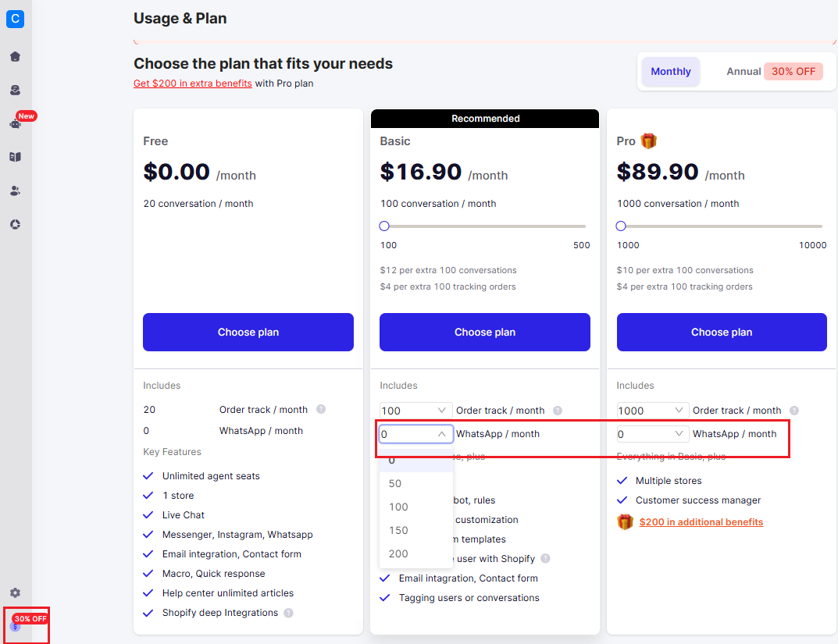The height and width of the screenshot is (644, 838).
Task: Open the home icon in sidebar
Action: point(15,57)
